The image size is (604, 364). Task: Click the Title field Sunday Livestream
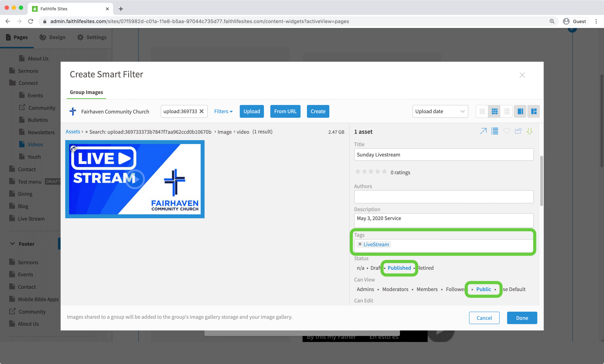coord(444,154)
